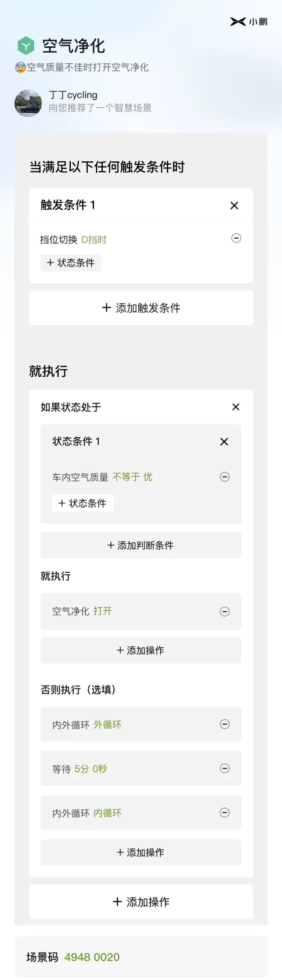Click the bottom 添加操作 button
The height and width of the screenshot is (980, 282).
click(x=141, y=902)
